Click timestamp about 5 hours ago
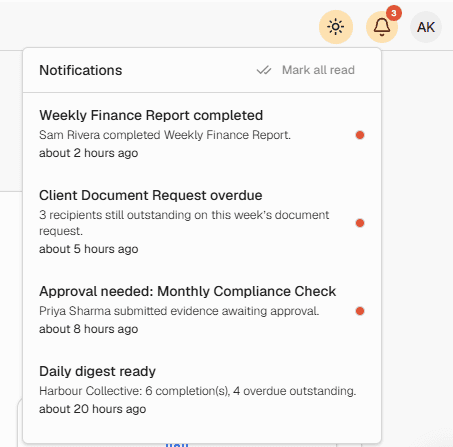 88,249
